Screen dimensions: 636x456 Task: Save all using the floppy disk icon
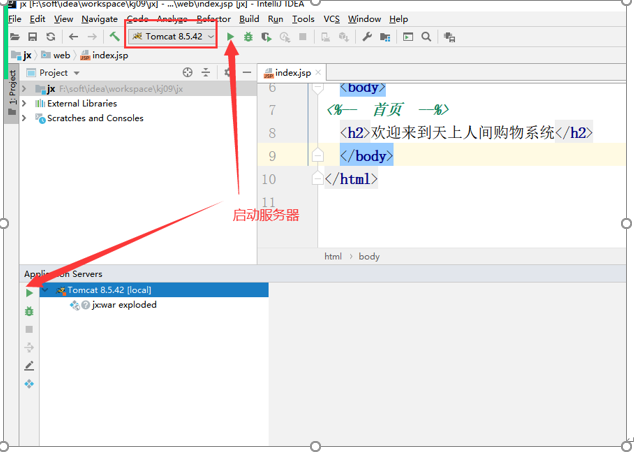tap(32, 37)
